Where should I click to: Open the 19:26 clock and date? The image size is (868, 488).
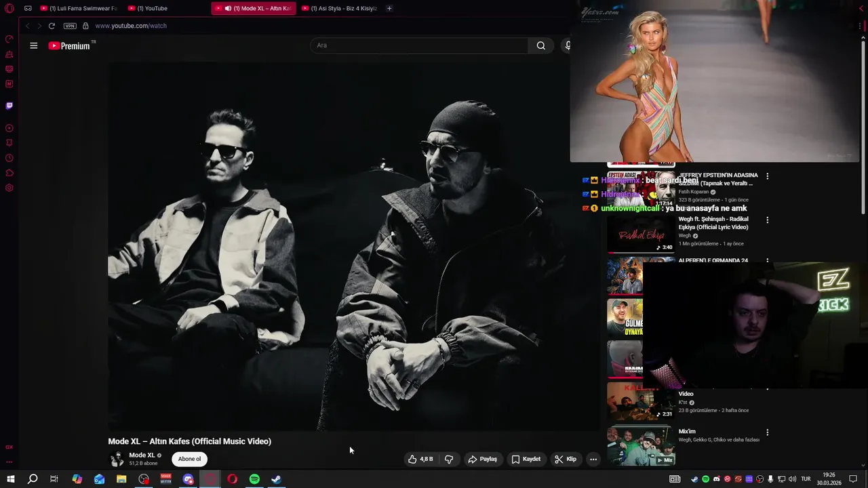coord(829,479)
